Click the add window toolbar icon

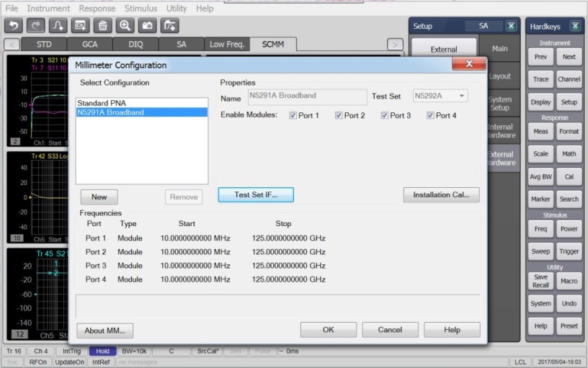80,25
